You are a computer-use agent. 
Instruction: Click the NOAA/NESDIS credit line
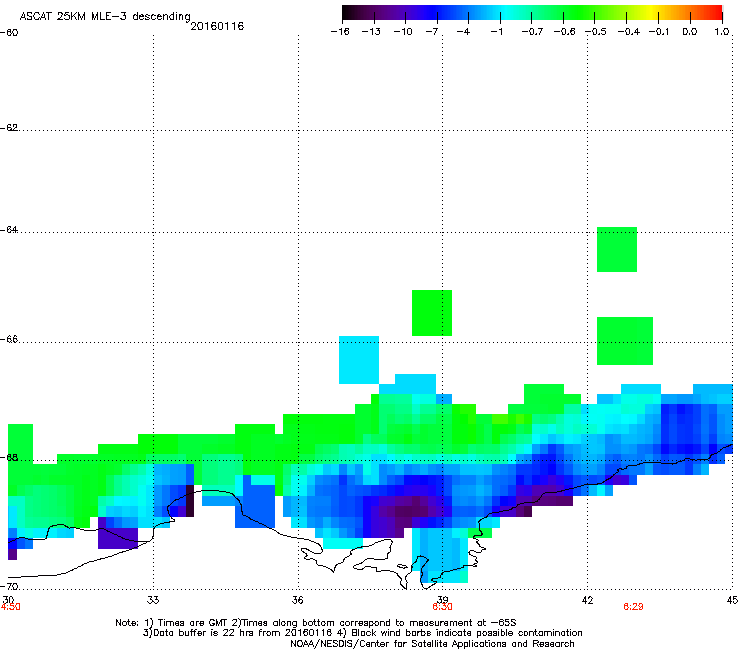[x=432, y=644]
